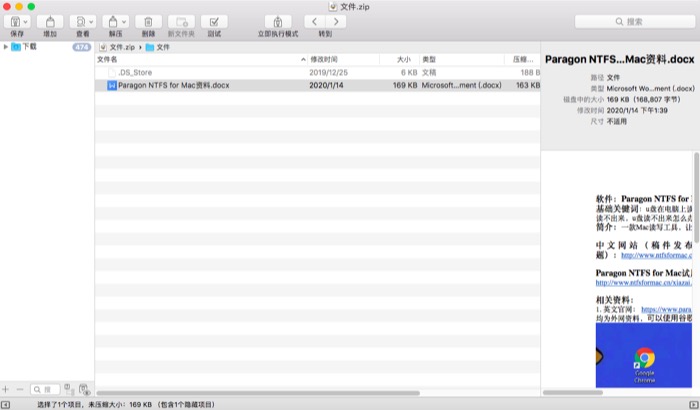The width and height of the screenshot is (700, 410).
Task: Click the 169 KB size cell in the list
Action: coord(405,85)
